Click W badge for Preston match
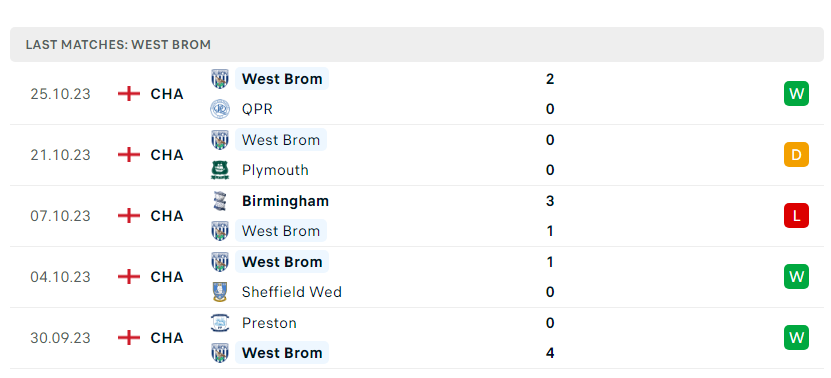 pos(797,338)
